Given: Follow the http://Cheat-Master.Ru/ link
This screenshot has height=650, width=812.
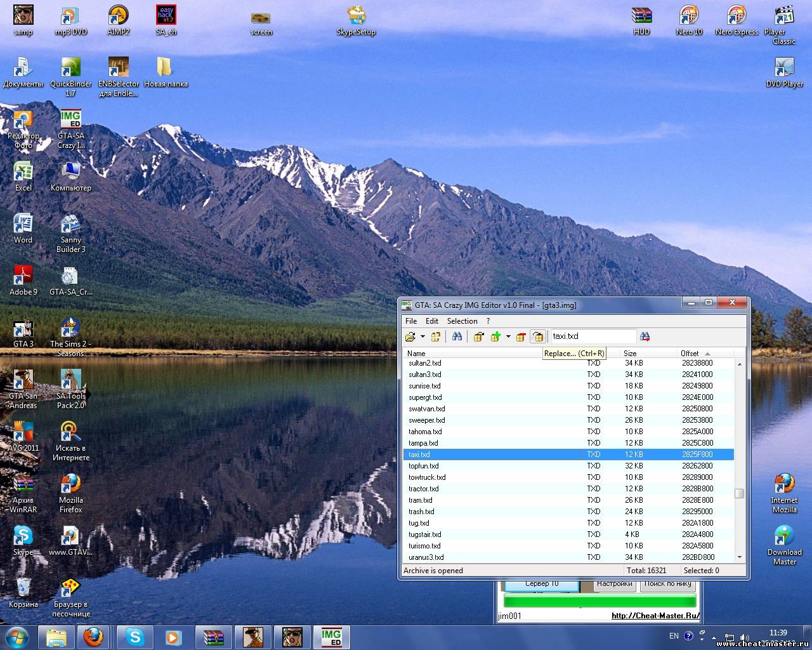Looking at the screenshot, I should click(655, 616).
